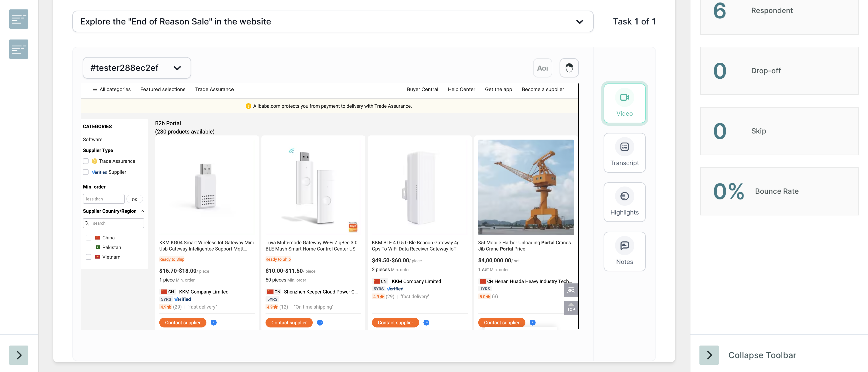Check the Trade Assurance supplier type checkbox

pos(86,161)
